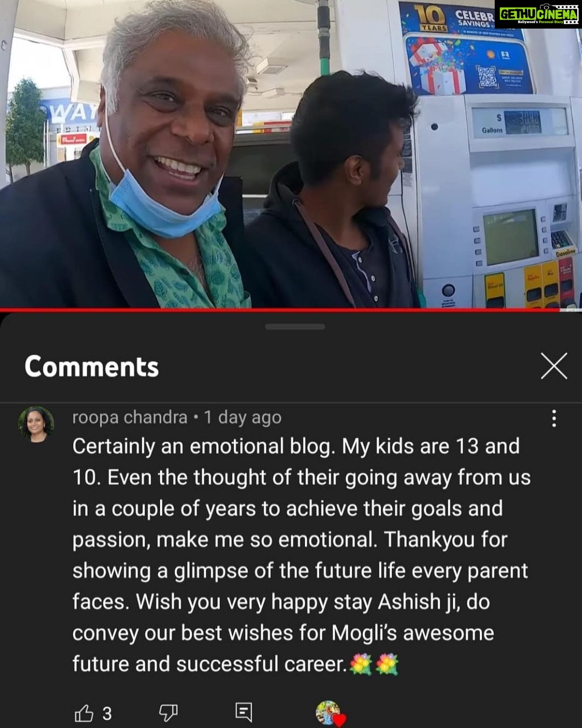Click the 3 likes count
The width and height of the screenshot is (582, 728).
[107, 713]
